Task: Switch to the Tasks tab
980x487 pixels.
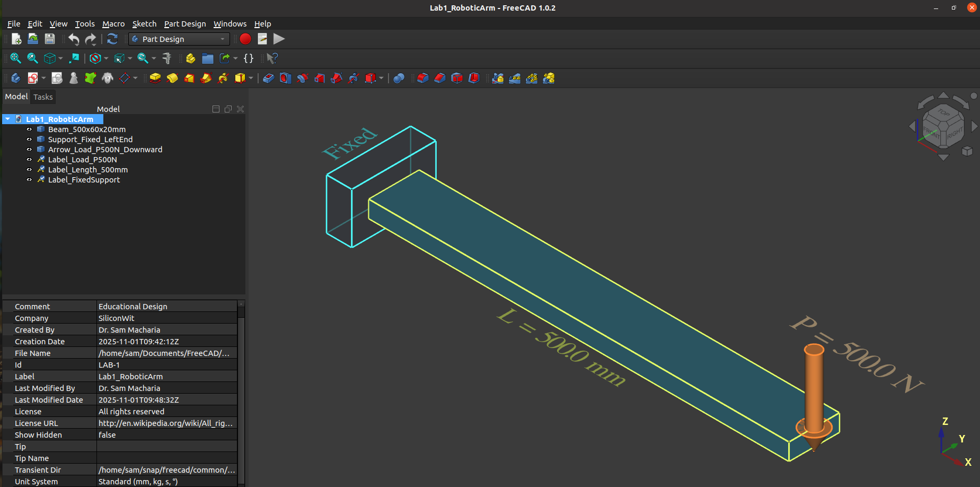Action: 42,97
